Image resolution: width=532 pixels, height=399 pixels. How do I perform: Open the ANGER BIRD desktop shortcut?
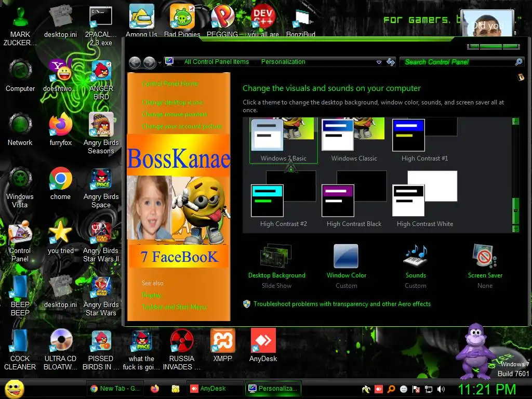[x=101, y=80]
